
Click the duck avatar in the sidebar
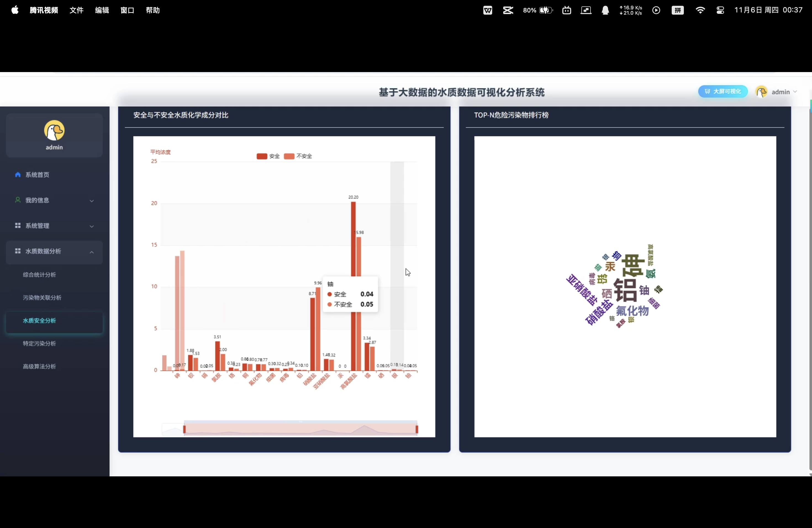(54, 130)
